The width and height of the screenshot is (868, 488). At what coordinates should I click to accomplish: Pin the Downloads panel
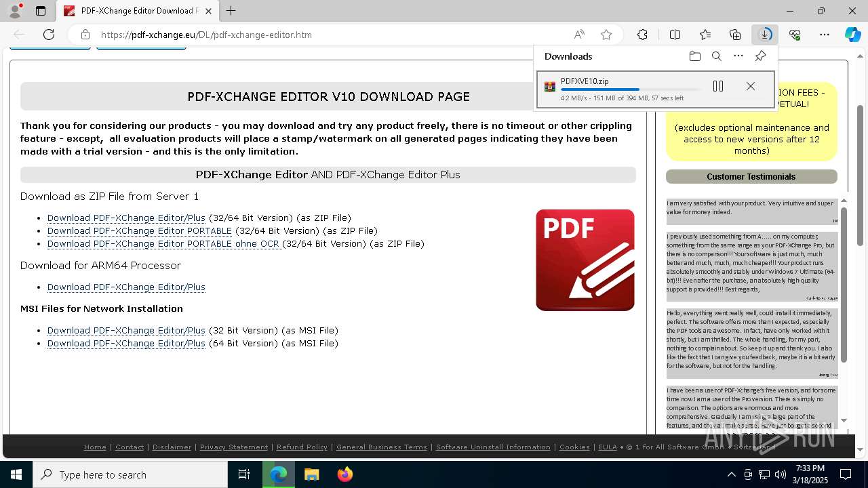point(760,56)
